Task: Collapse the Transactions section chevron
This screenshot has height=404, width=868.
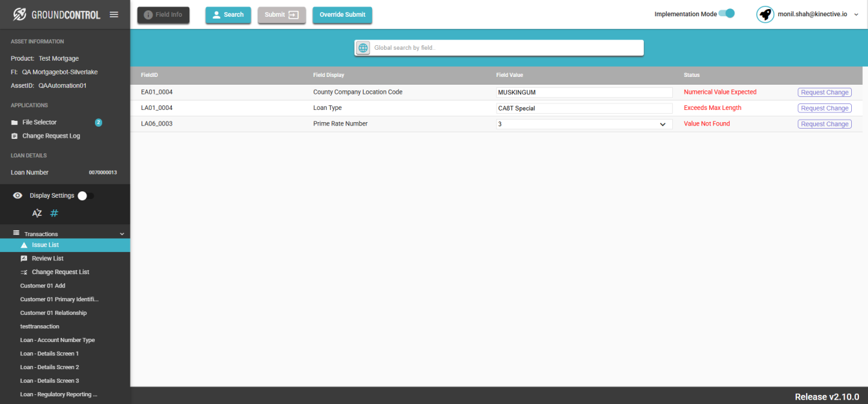Action: 122,234
